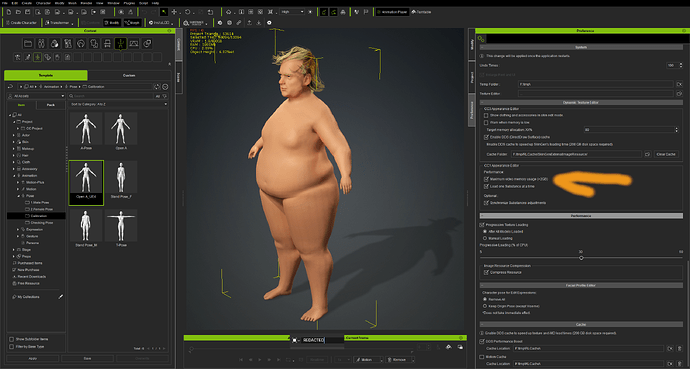Viewport: 690px width, 369px height.
Task: Click the Morph toolbar button
Action: click(x=132, y=22)
